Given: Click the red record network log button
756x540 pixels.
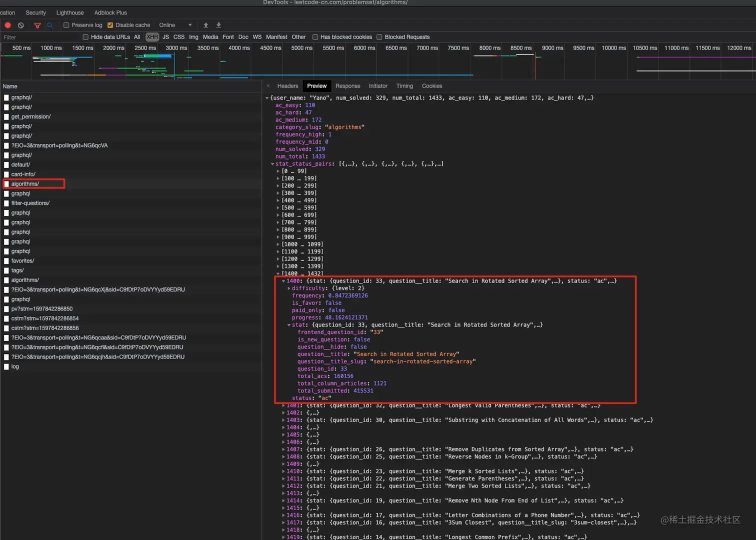Looking at the screenshot, I should [7, 25].
